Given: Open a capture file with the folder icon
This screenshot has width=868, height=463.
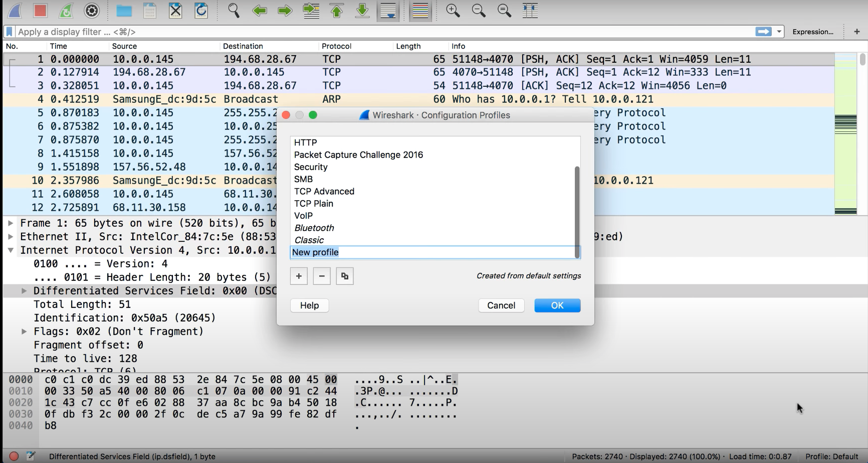Looking at the screenshot, I should click(x=124, y=11).
